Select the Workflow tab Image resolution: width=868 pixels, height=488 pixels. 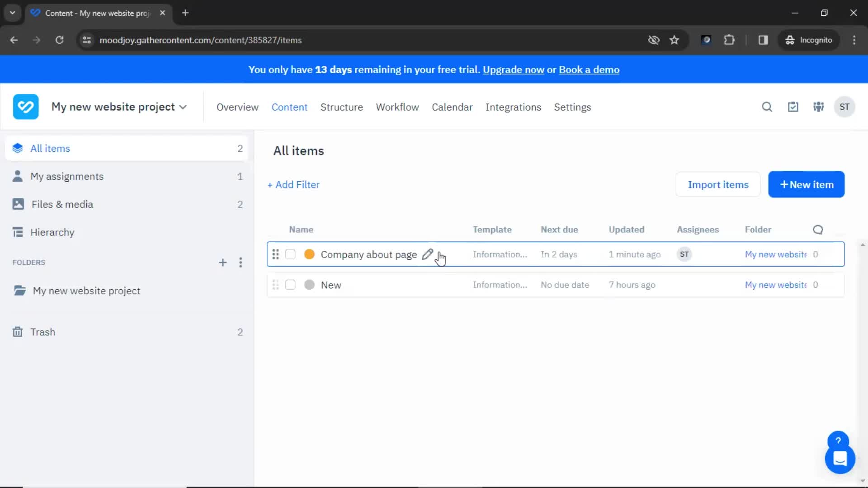tap(397, 107)
